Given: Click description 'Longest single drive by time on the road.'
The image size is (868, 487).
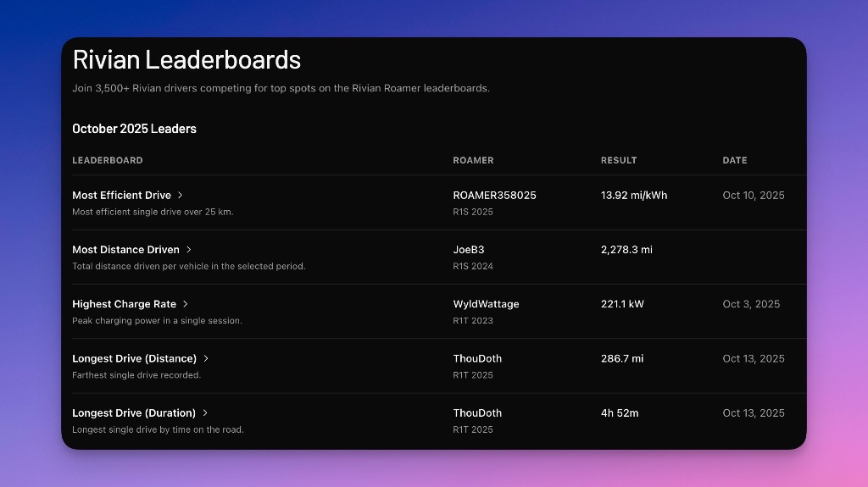Looking at the screenshot, I should coord(158,429).
